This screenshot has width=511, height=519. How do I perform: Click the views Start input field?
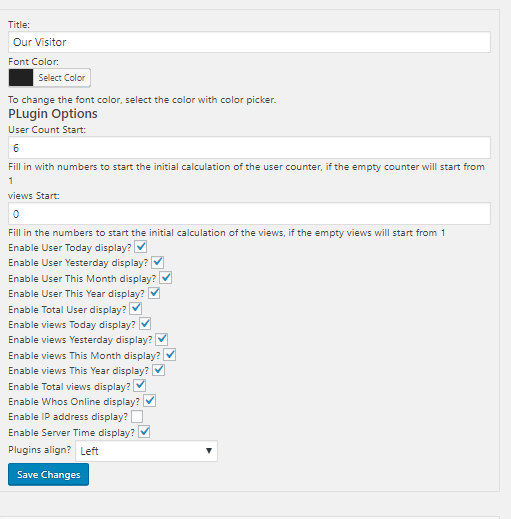[249, 214]
